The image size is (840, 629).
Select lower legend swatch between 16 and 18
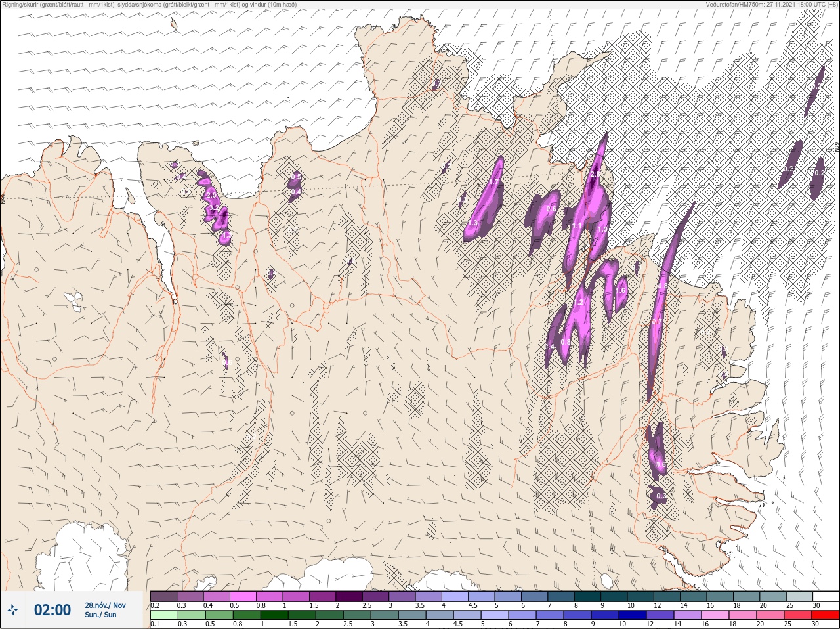click(717, 615)
